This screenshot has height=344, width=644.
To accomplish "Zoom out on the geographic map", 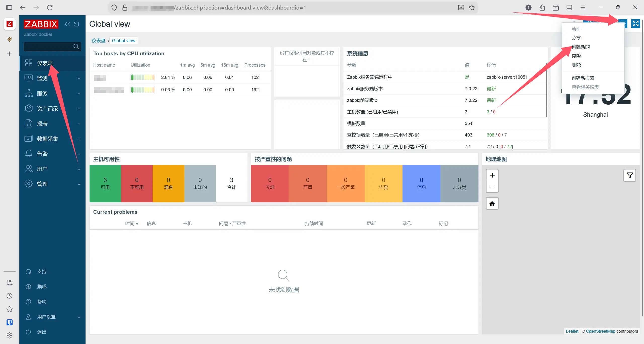I will coord(492,187).
